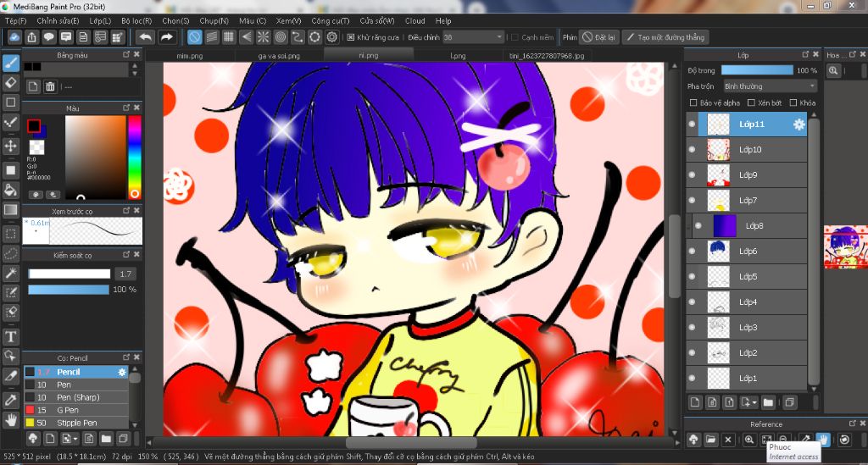The image size is (868, 465).
Task: Select the Text tool
Action: pos(10,336)
